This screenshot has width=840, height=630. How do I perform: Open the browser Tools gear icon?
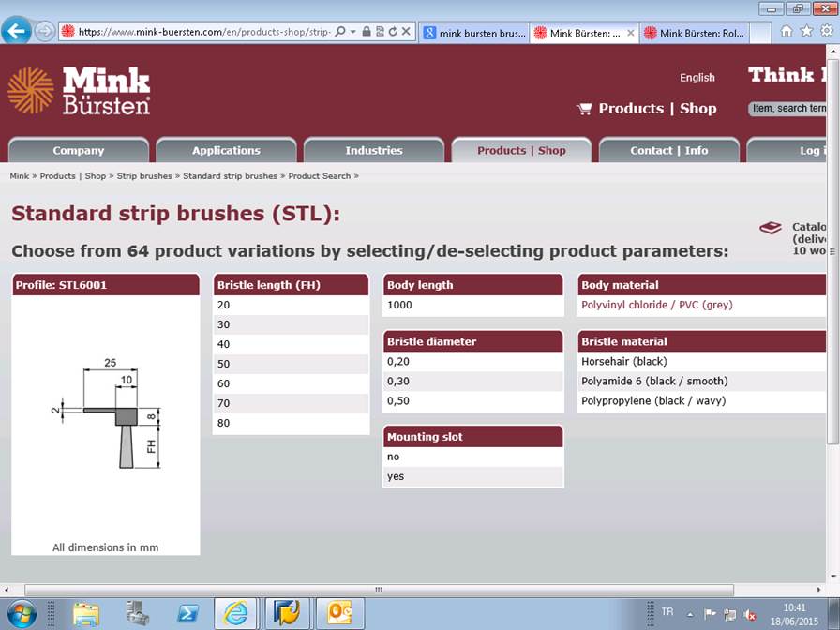[x=827, y=32]
